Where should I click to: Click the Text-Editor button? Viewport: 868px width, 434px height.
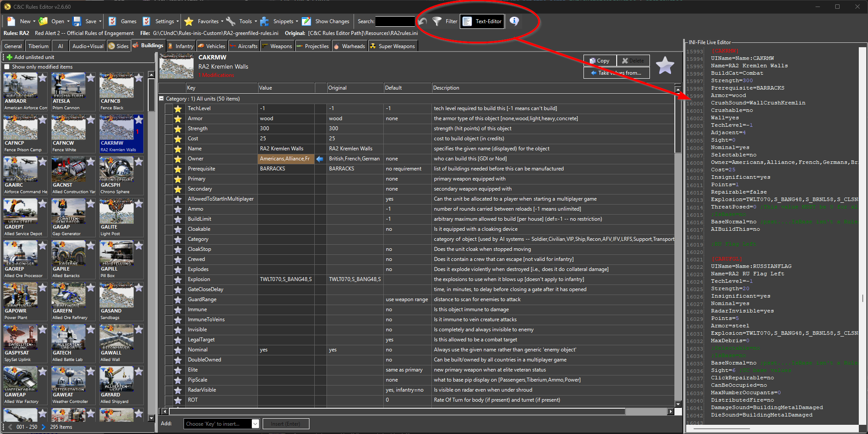[483, 21]
